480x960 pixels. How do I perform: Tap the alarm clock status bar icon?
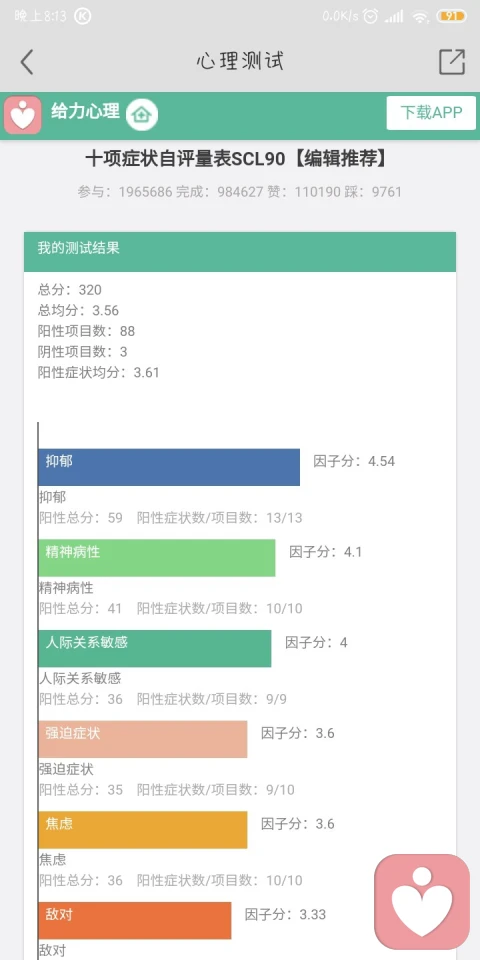click(370, 17)
